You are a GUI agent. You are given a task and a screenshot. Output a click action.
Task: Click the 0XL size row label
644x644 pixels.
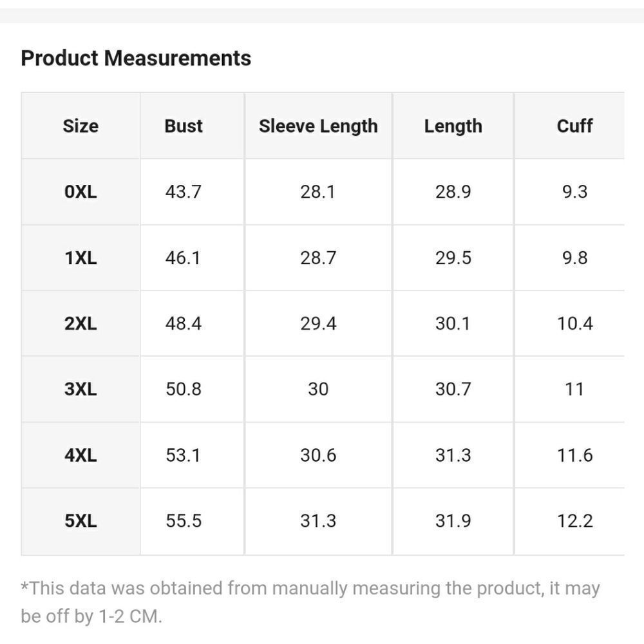coord(80,192)
